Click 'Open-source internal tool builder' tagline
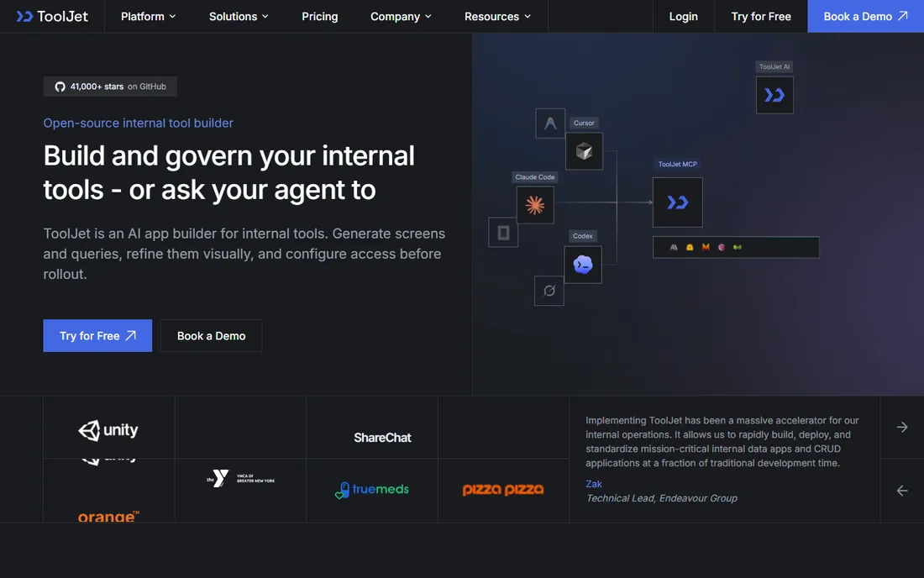 pos(139,123)
